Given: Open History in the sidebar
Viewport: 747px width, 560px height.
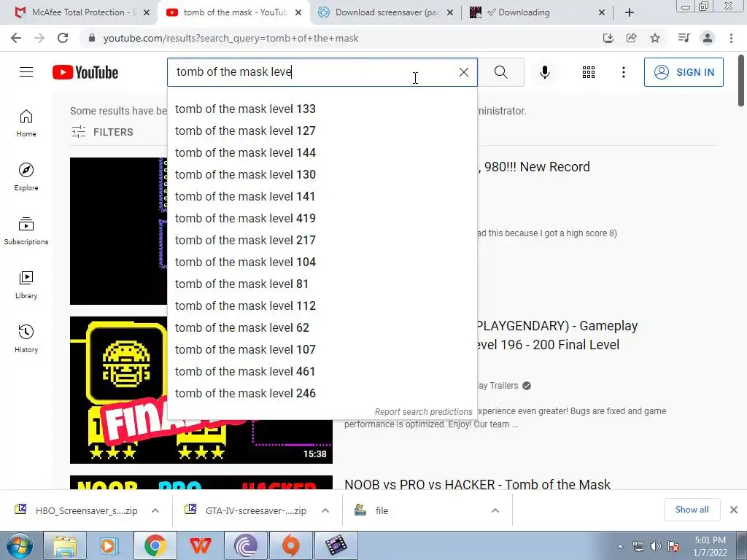Looking at the screenshot, I should click(x=26, y=338).
